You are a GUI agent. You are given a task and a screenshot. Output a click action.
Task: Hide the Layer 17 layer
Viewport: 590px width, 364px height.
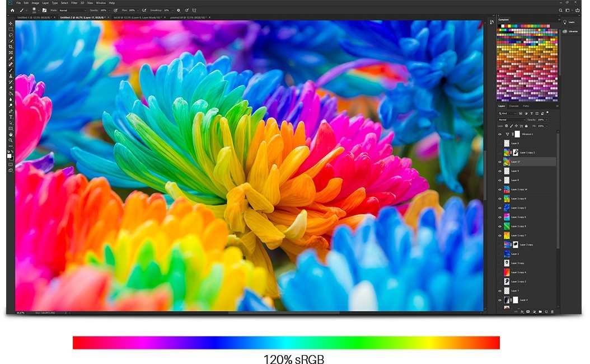[500, 162]
